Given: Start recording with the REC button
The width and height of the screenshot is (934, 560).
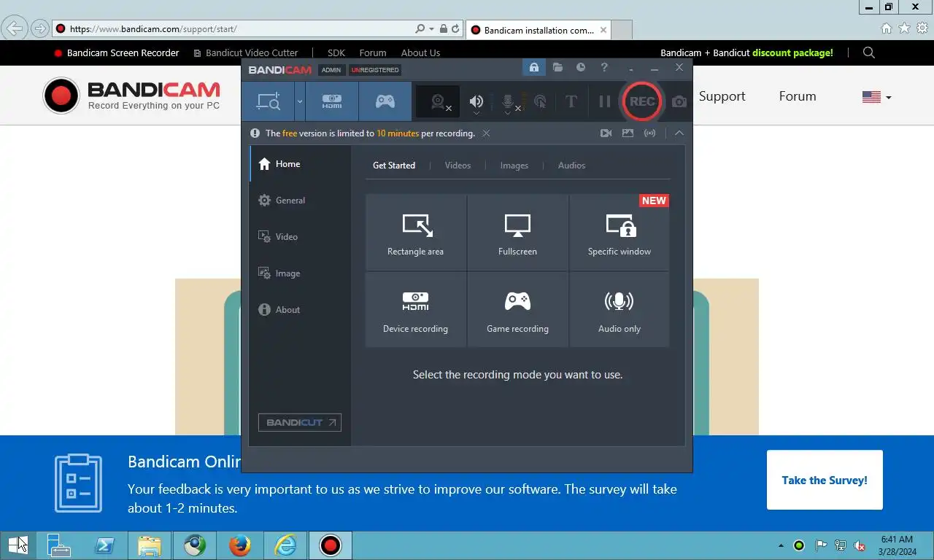Looking at the screenshot, I should (x=641, y=101).
